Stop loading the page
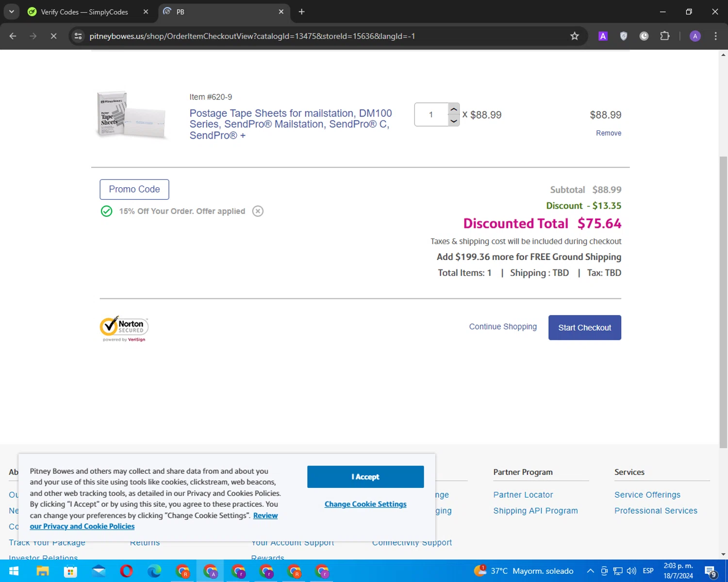 click(x=53, y=36)
